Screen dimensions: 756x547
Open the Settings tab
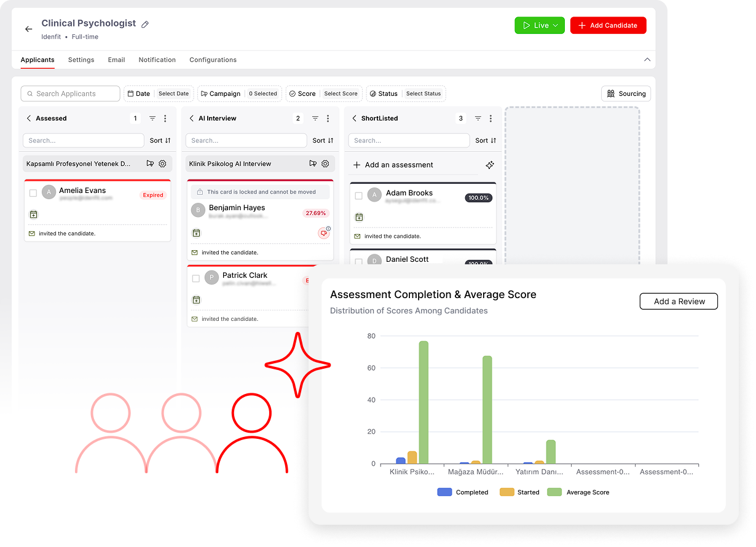click(81, 60)
